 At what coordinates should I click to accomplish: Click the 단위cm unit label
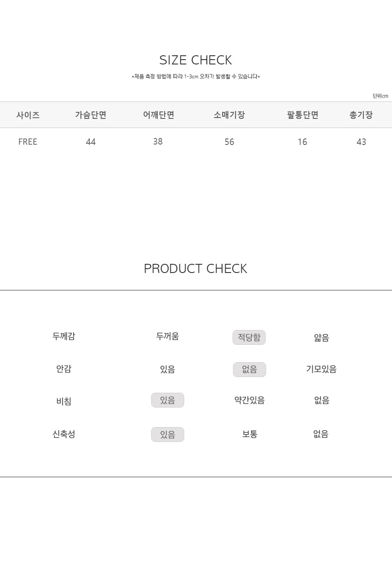[x=380, y=96]
